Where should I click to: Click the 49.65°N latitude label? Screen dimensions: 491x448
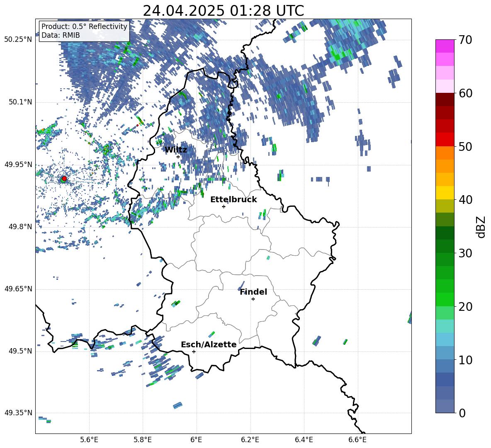[x=18, y=289]
